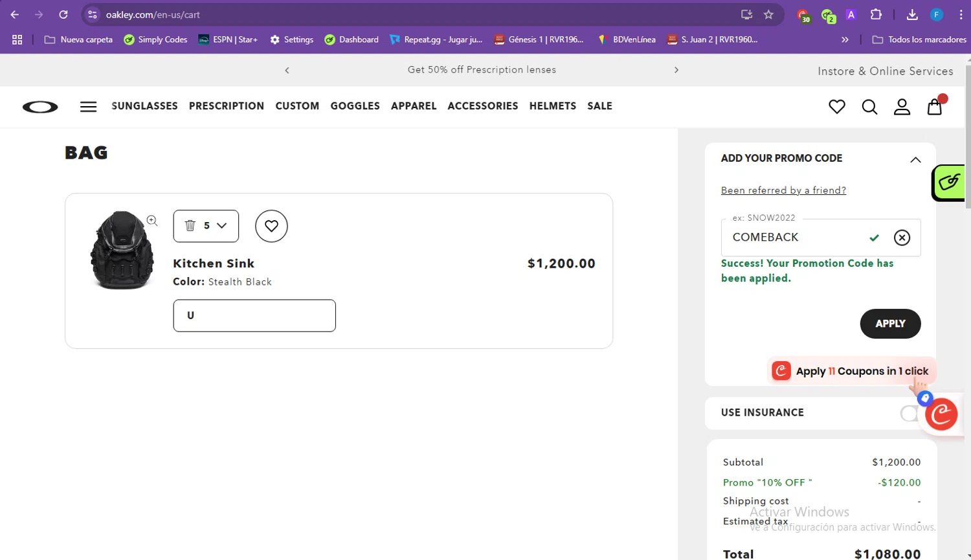Screen dimensions: 971x560
Task: Open the Settings bookmark
Action: click(292, 39)
